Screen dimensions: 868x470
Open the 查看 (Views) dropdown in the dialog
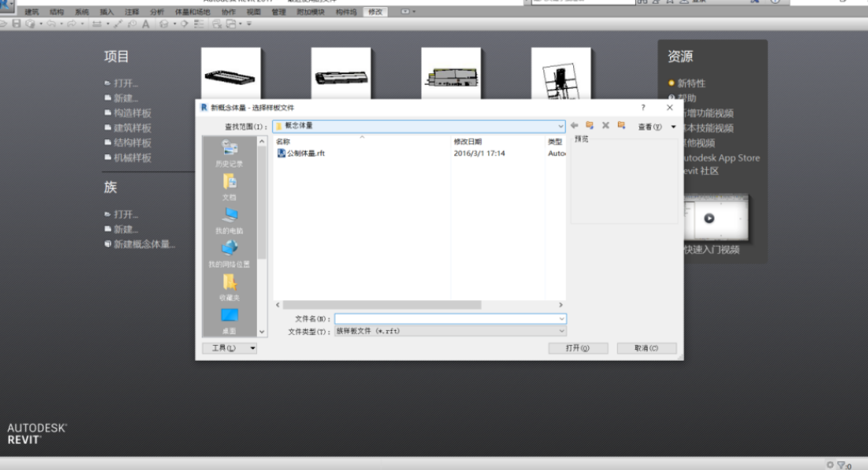tap(657, 127)
